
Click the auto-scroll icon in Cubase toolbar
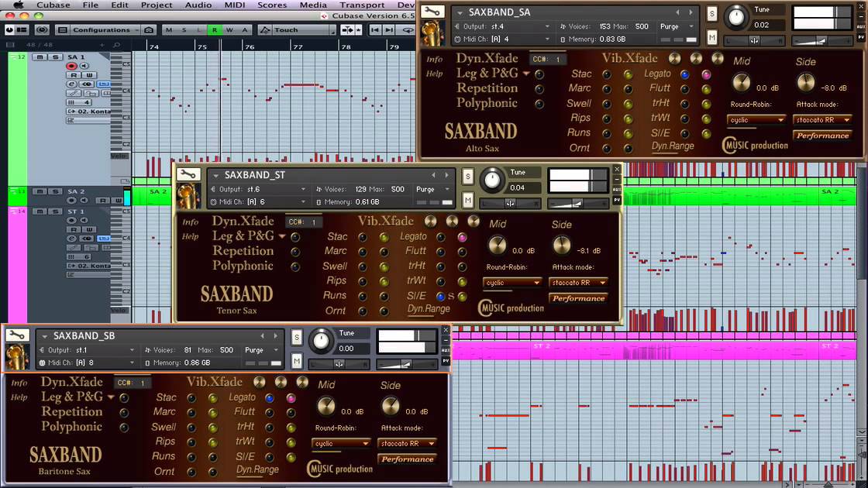348,30
